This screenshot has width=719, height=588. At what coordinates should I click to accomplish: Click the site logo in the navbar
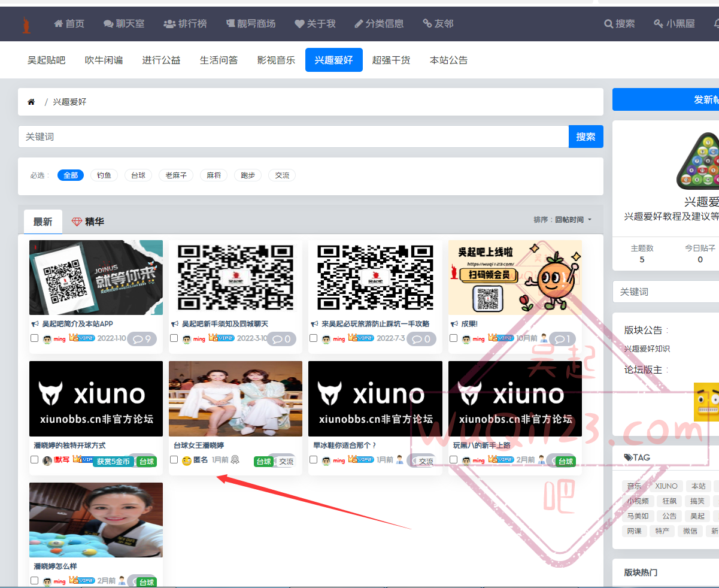(x=26, y=24)
